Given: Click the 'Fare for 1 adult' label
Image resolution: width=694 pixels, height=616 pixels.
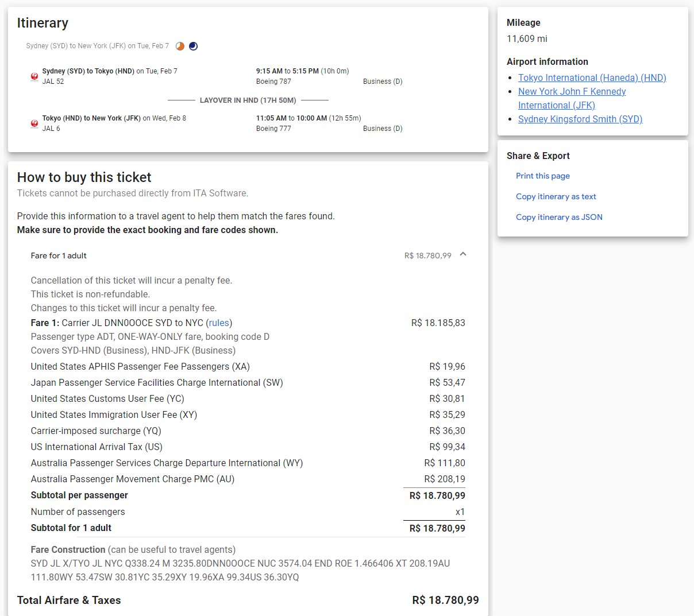Looking at the screenshot, I should 59,255.
